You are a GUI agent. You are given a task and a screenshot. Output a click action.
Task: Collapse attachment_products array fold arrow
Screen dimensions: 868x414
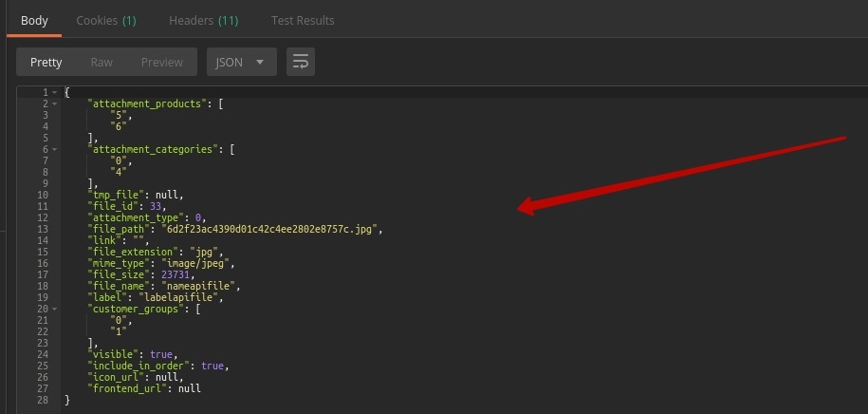point(55,103)
